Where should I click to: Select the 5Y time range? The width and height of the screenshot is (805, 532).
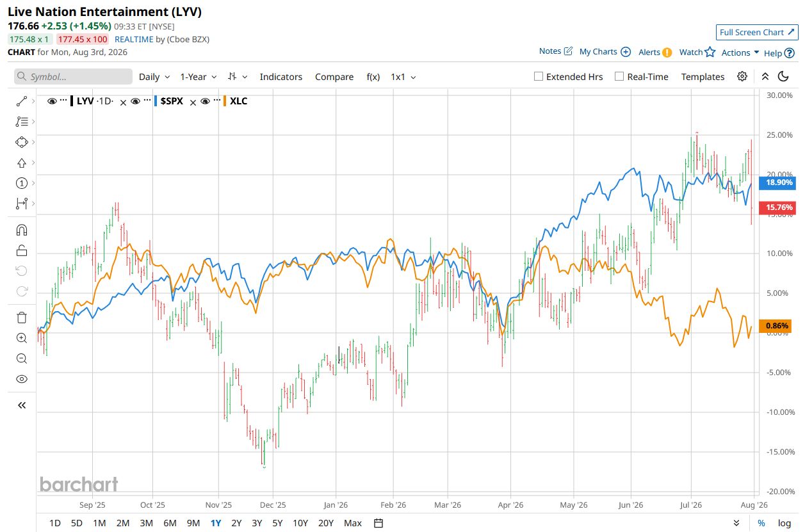point(277,523)
